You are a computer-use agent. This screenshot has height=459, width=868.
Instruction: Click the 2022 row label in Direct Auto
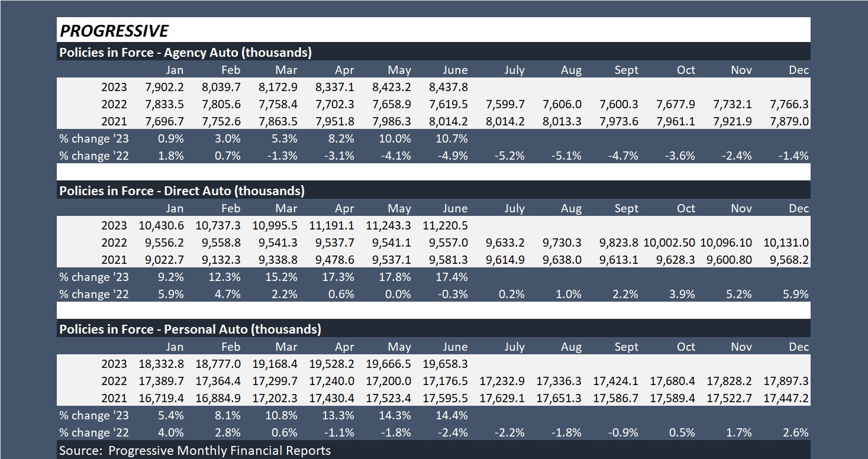coord(114,243)
